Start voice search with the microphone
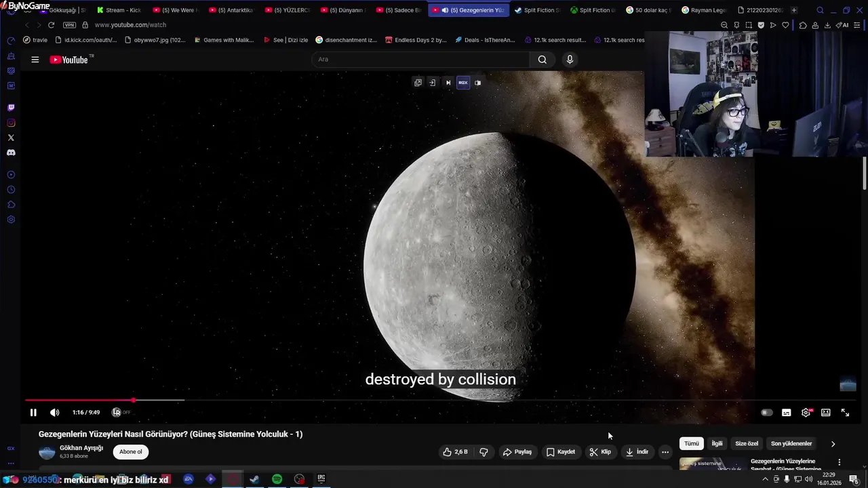868x488 pixels. [x=570, y=59]
